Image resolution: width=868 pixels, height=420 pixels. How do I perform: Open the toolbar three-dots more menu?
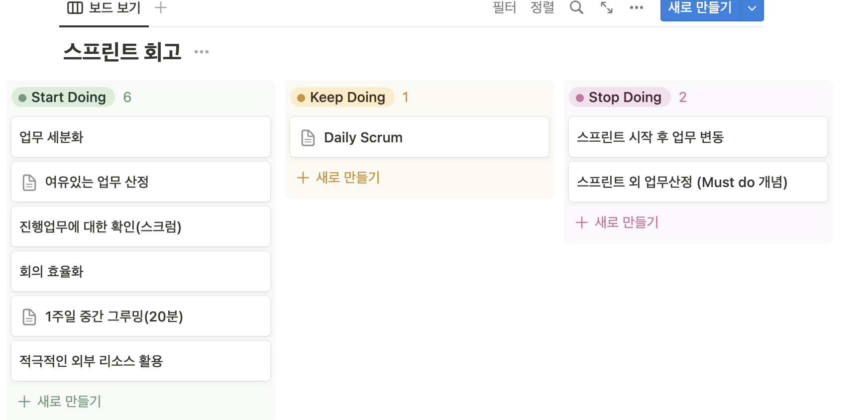pyautogui.click(x=636, y=7)
